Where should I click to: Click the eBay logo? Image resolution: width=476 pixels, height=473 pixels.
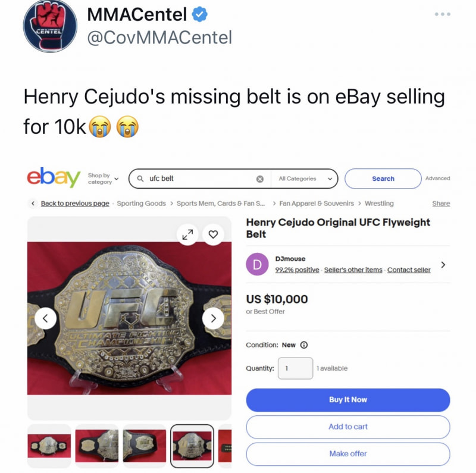click(54, 178)
